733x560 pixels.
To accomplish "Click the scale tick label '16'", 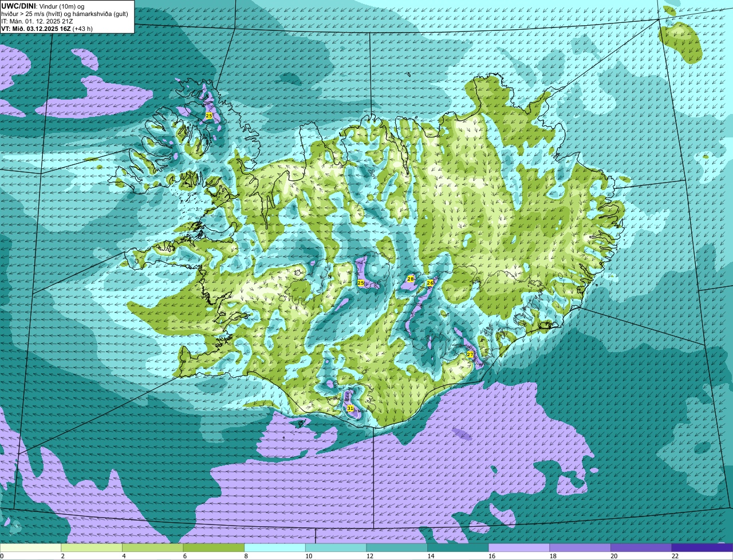I will 492,556.
